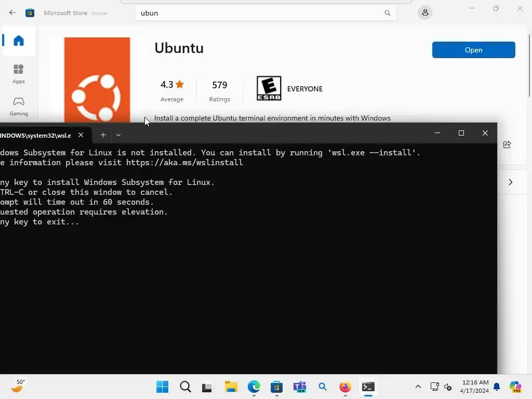Add a new terminal tab
Image resolution: width=532 pixels, height=399 pixels.
point(103,135)
